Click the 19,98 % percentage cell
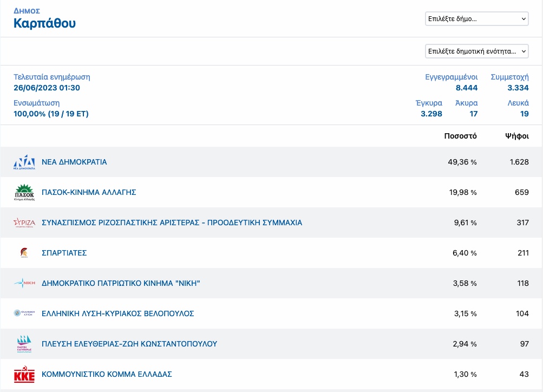543x392 pixels. [463, 192]
